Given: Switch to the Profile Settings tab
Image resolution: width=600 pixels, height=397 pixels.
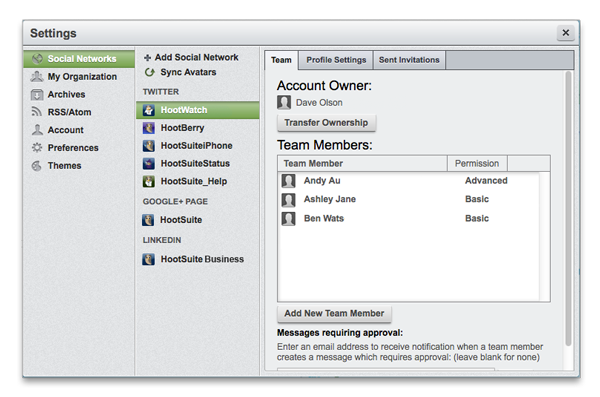Looking at the screenshot, I should 336,60.
